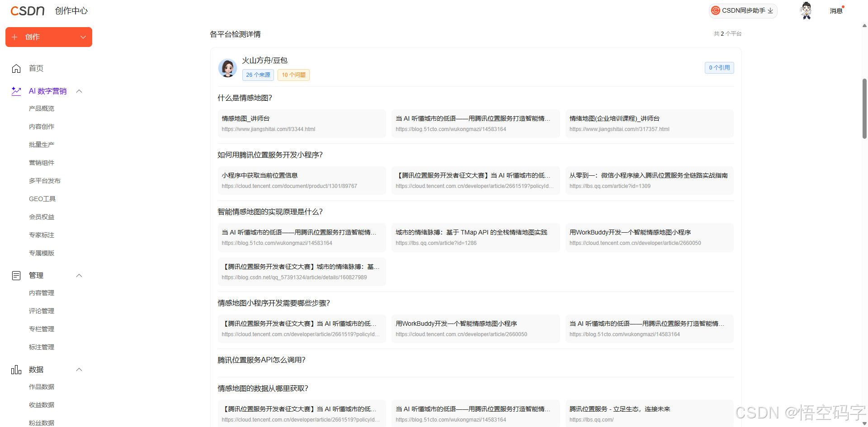Open 内容创作 menu item

pyautogui.click(x=42, y=127)
